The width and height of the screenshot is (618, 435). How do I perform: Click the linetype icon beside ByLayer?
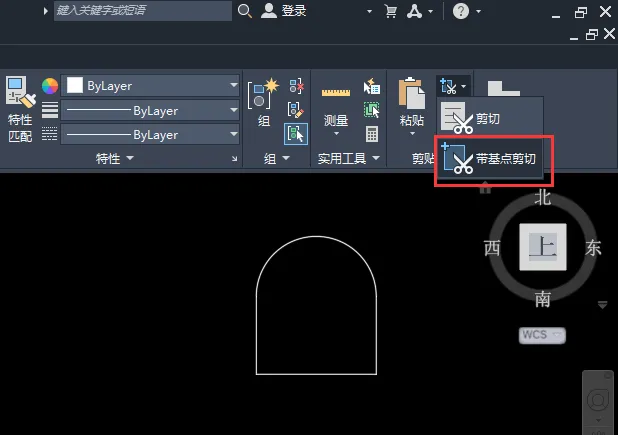pyautogui.click(x=50, y=134)
